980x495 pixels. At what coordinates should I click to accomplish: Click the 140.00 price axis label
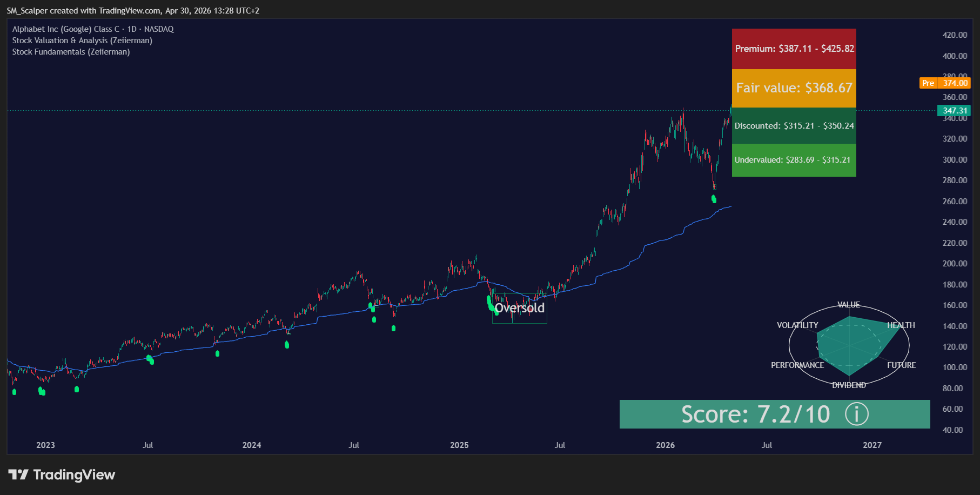[955, 326]
